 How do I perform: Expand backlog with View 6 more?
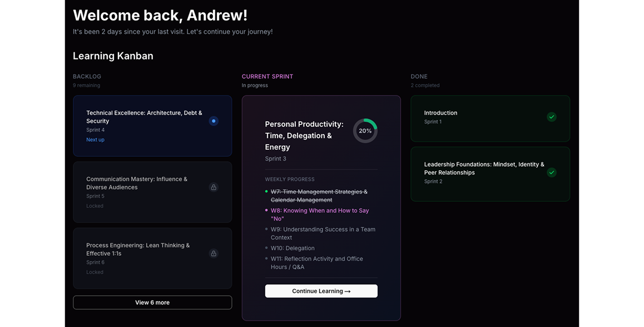pyautogui.click(x=152, y=303)
